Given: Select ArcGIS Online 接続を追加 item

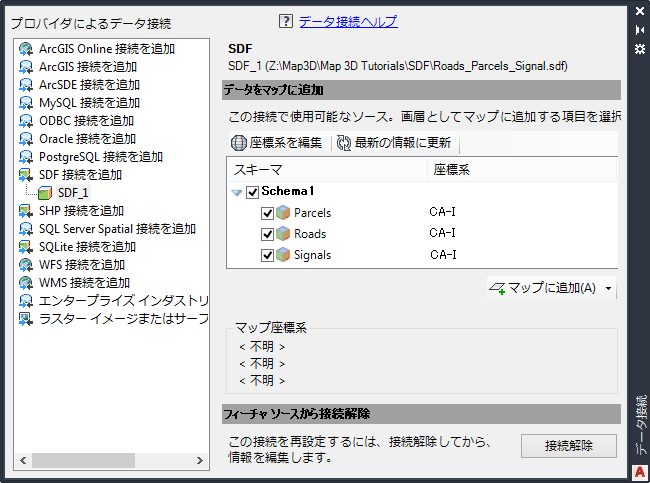Looking at the screenshot, I should click(x=107, y=49).
